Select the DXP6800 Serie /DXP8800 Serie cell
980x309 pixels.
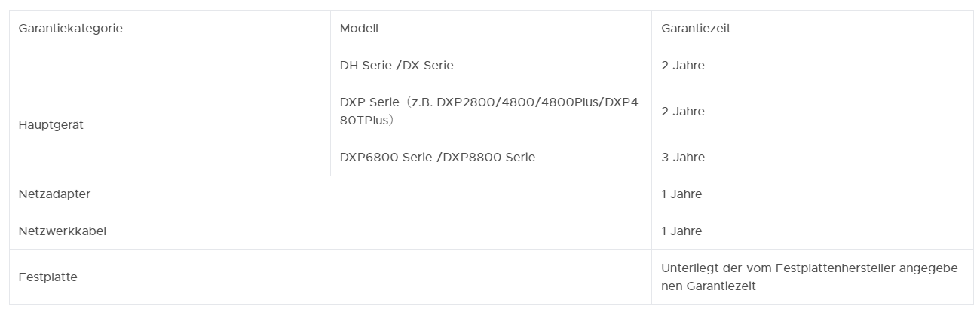tap(491, 158)
